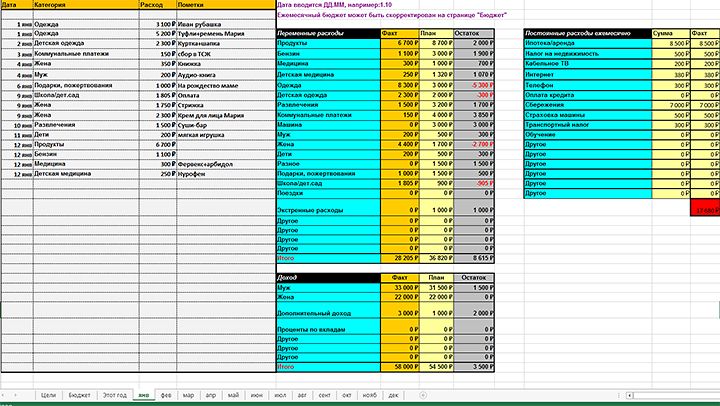Click the 'мягкая игрушка' note cell

point(226,135)
